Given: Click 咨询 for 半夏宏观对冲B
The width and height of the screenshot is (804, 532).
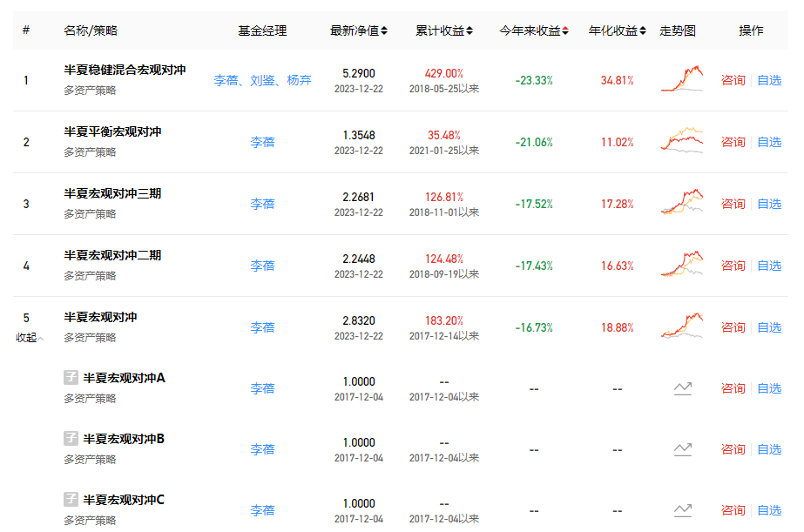Looking at the screenshot, I should tap(733, 449).
